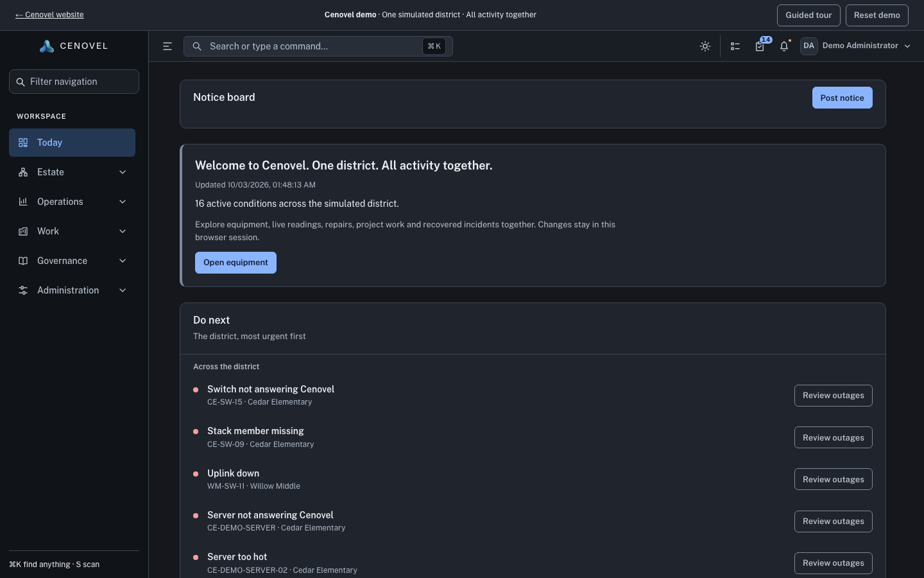The image size is (924, 578).
Task: Open the Work navigation item
Action: (72, 231)
